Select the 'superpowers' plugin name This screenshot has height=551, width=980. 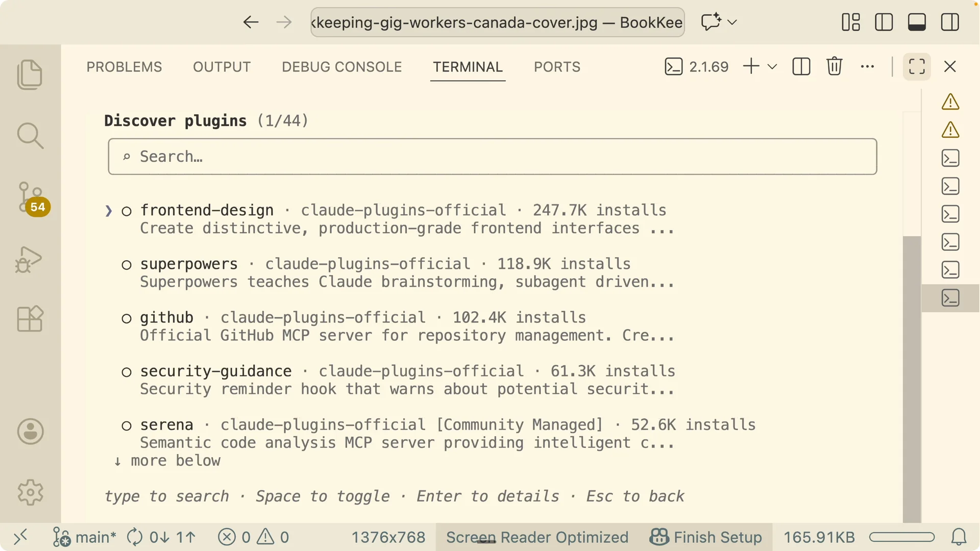189,264
